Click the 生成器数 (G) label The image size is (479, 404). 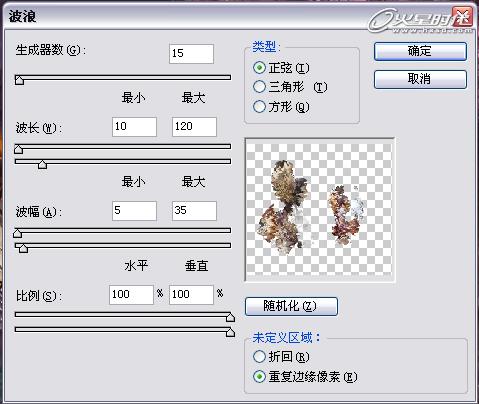pos(51,50)
